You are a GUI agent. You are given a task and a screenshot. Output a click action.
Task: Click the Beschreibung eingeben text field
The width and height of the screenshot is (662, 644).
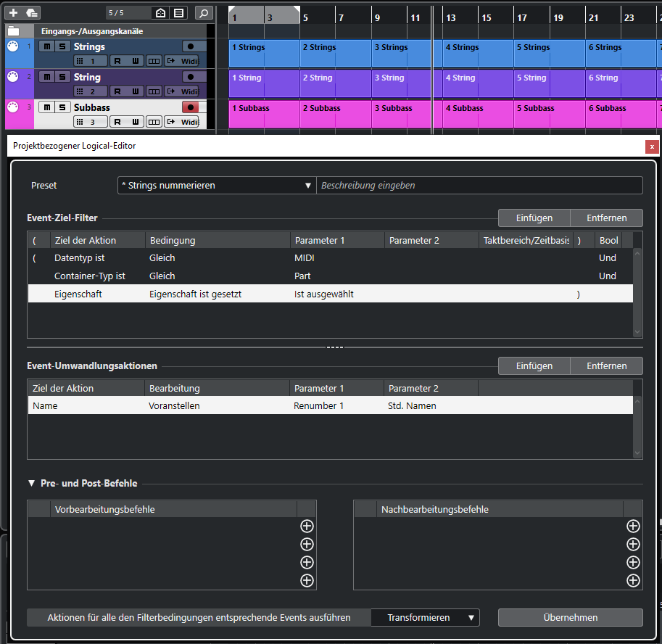(479, 186)
